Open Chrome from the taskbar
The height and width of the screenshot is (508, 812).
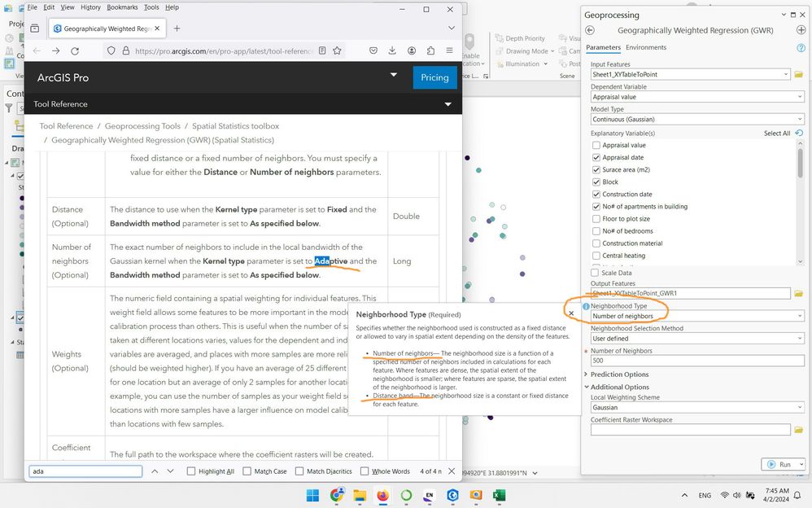pyautogui.click(x=337, y=496)
